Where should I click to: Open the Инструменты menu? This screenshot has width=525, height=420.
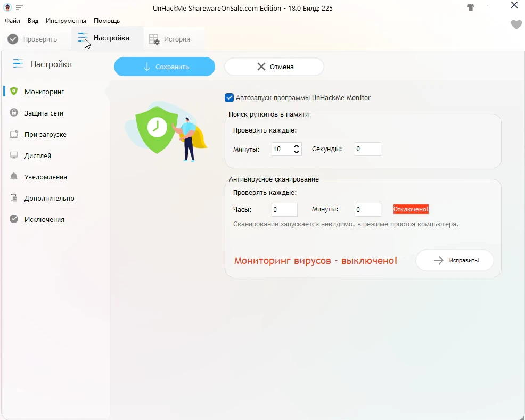pyautogui.click(x=66, y=21)
